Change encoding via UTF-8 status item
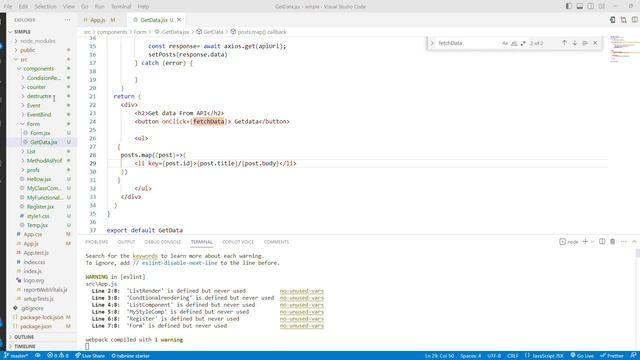640x360 pixels. 494,356
